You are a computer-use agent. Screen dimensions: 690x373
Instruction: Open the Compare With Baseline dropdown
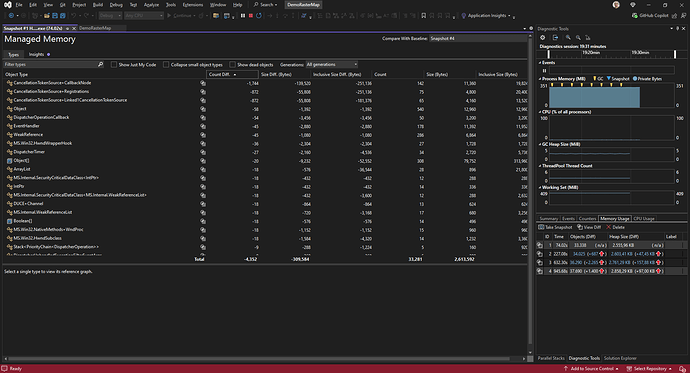point(477,38)
